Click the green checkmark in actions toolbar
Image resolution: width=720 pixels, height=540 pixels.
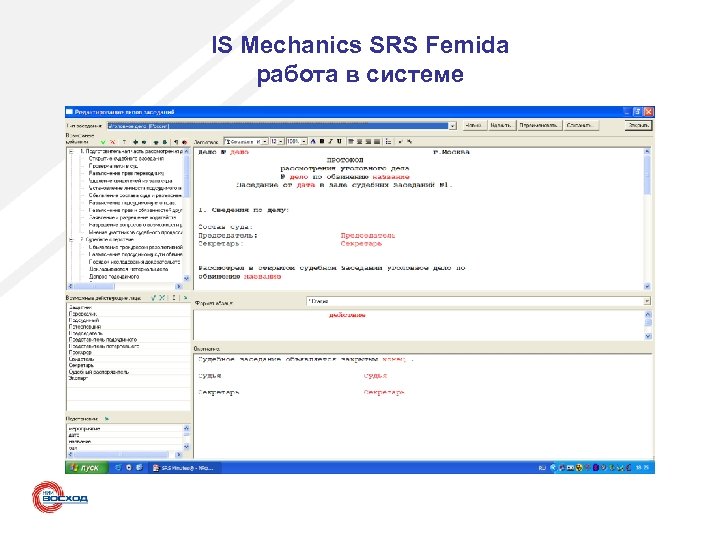103,142
